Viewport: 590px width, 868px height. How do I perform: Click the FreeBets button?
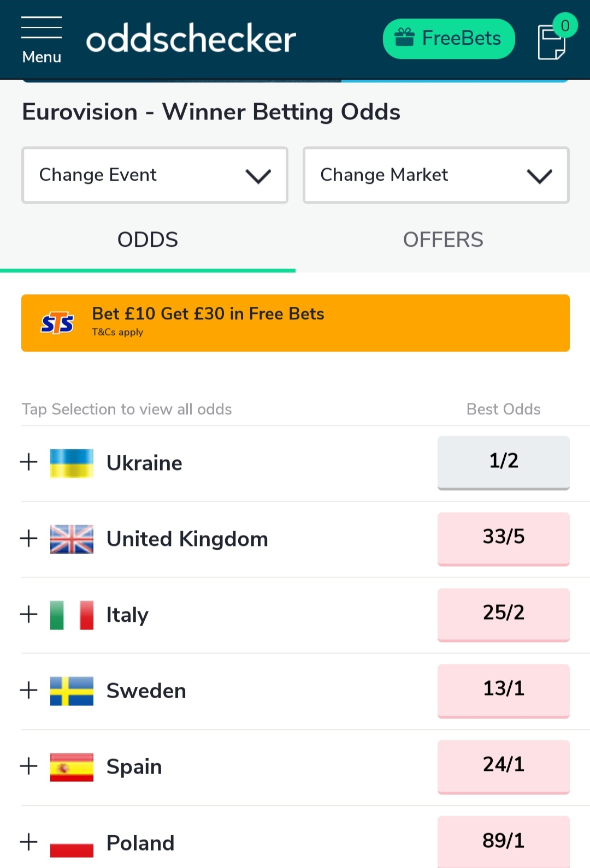click(x=449, y=39)
